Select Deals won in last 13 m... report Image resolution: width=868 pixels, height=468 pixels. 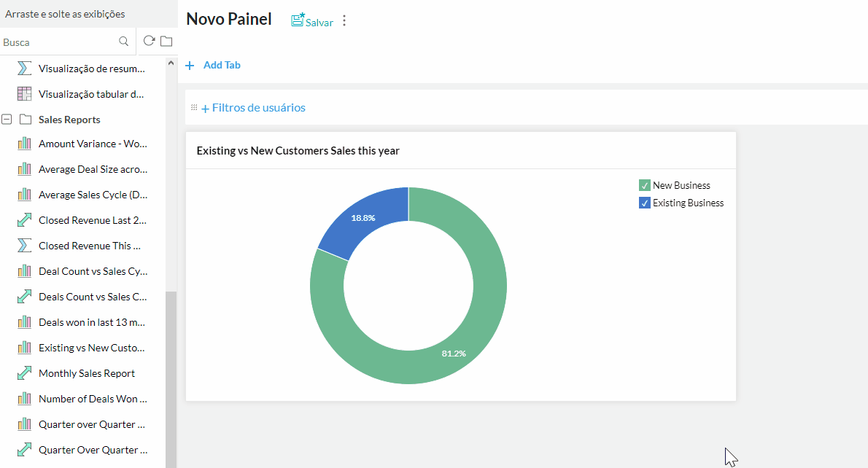(92, 322)
